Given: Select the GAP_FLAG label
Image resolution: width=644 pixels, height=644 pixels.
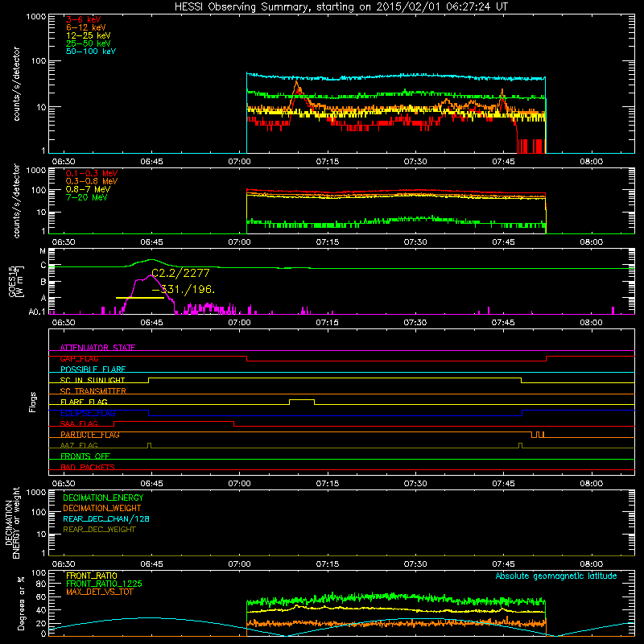Looking at the screenshot, I should click(79, 358).
